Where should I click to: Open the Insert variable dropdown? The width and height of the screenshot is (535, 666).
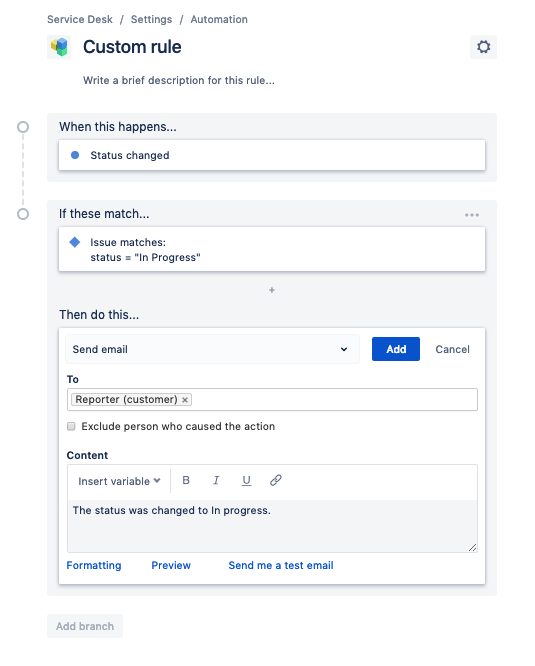pos(119,481)
